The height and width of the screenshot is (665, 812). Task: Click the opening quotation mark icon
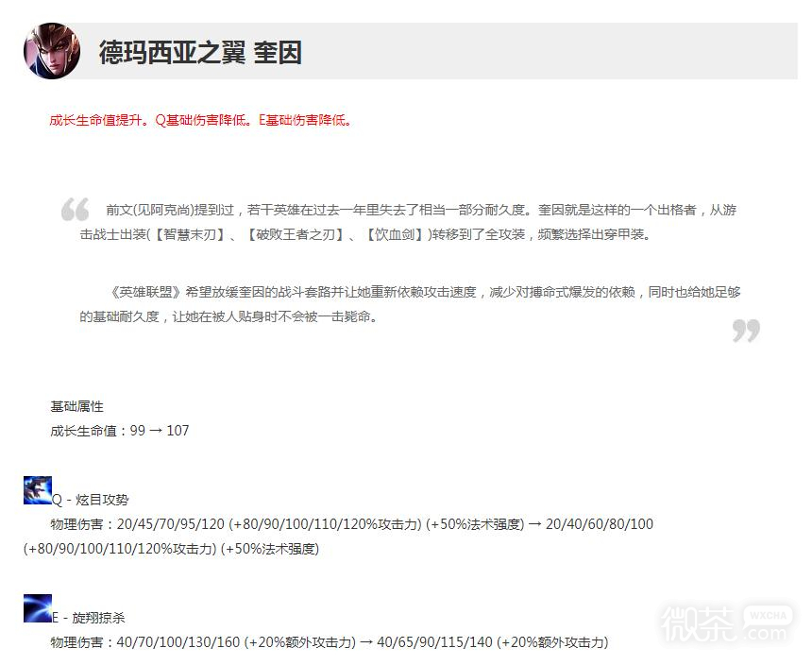[x=76, y=210]
